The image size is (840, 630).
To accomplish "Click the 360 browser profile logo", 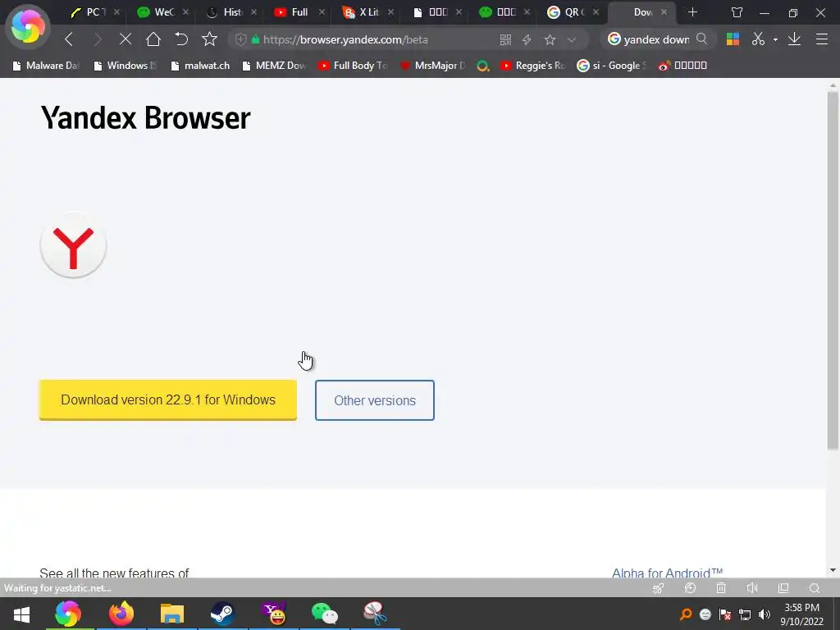I will 28,27.
